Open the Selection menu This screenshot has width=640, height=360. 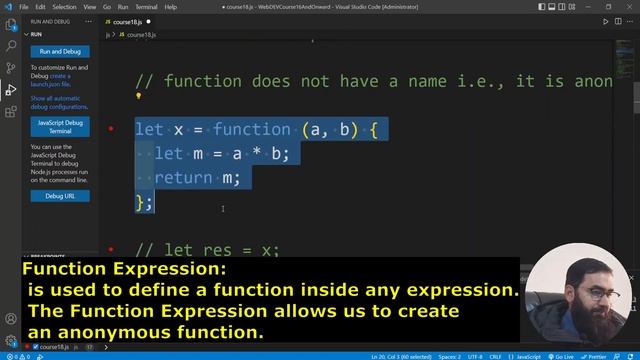(x=64, y=7)
